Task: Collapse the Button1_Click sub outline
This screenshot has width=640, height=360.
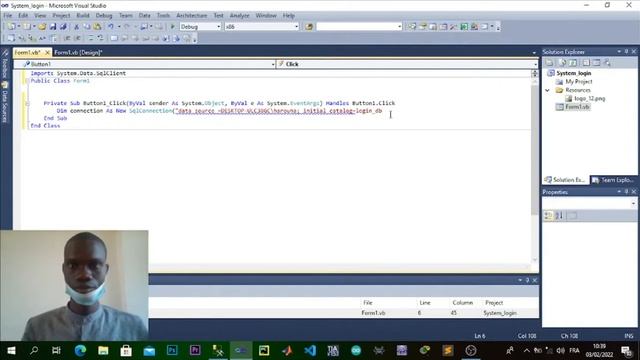Action: pos(27,103)
